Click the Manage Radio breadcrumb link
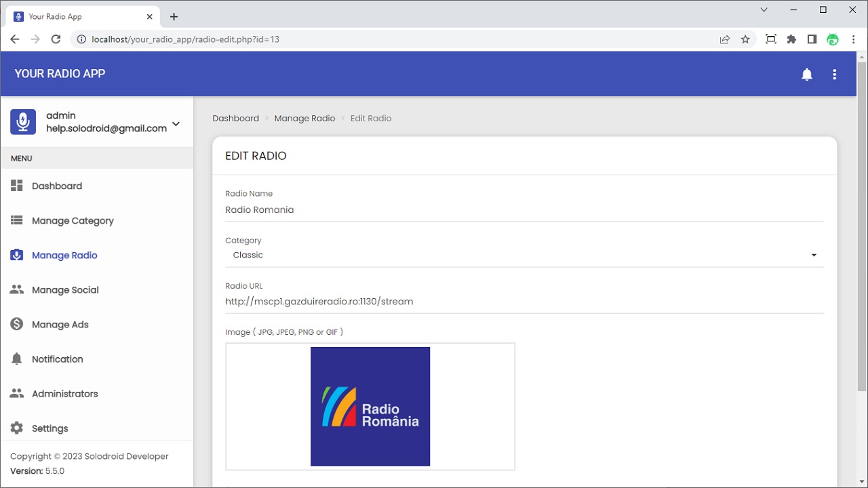Image resolution: width=868 pixels, height=488 pixels. point(304,118)
